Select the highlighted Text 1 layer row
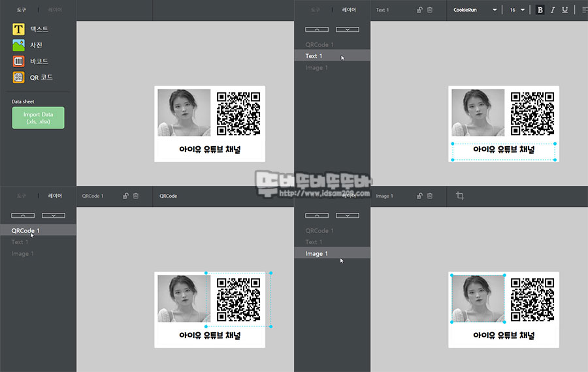Screen dimensions: 588x372 click(x=333, y=56)
